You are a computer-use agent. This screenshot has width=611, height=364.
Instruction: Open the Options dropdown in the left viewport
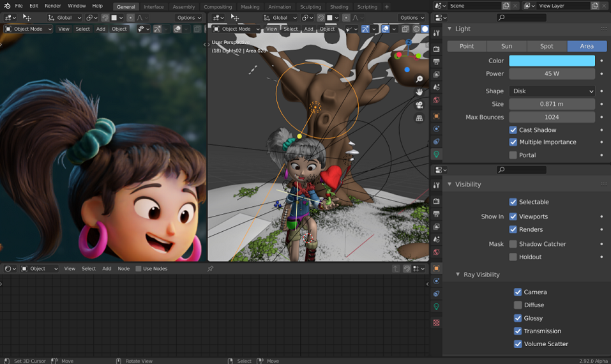[x=189, y=17]
